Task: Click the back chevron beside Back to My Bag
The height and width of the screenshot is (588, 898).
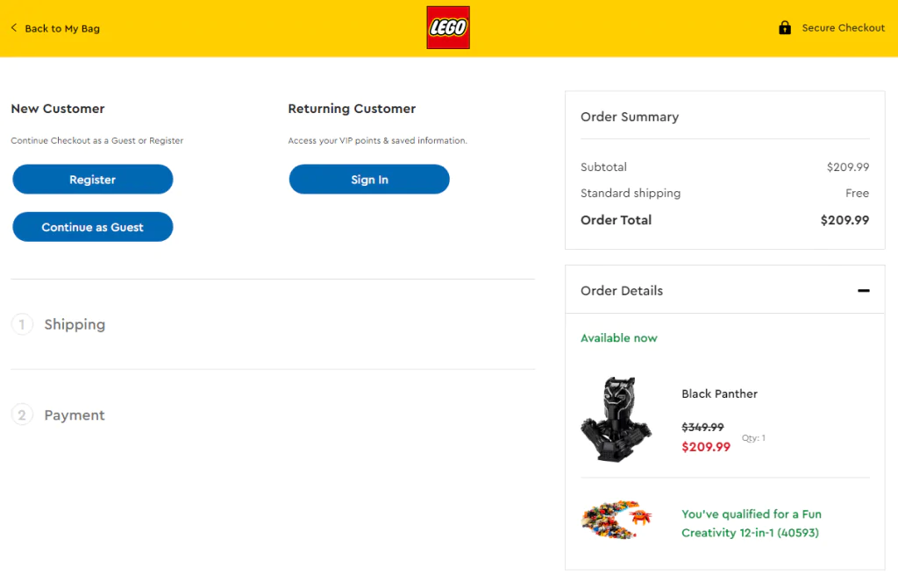Action: (x=12, y=28)
